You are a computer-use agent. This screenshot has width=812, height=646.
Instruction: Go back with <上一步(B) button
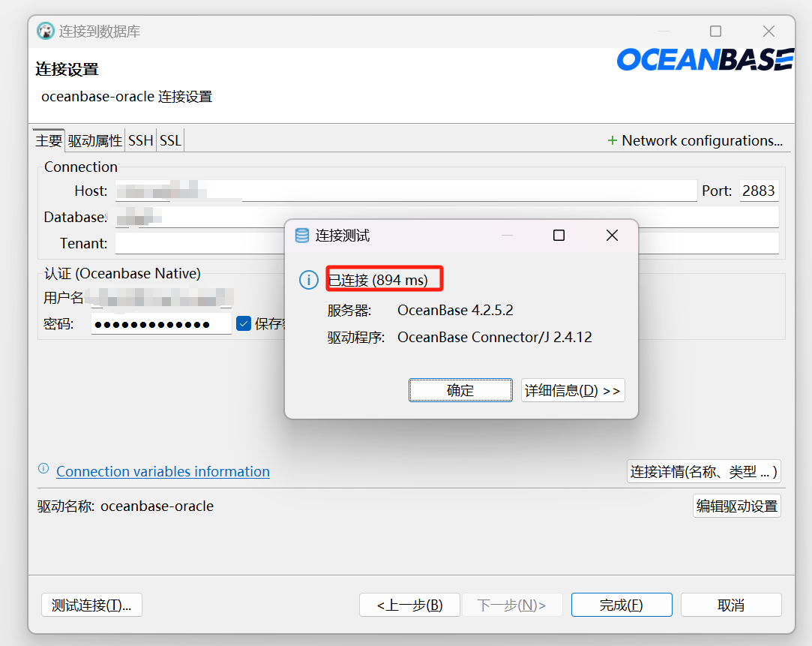[409, 605]
